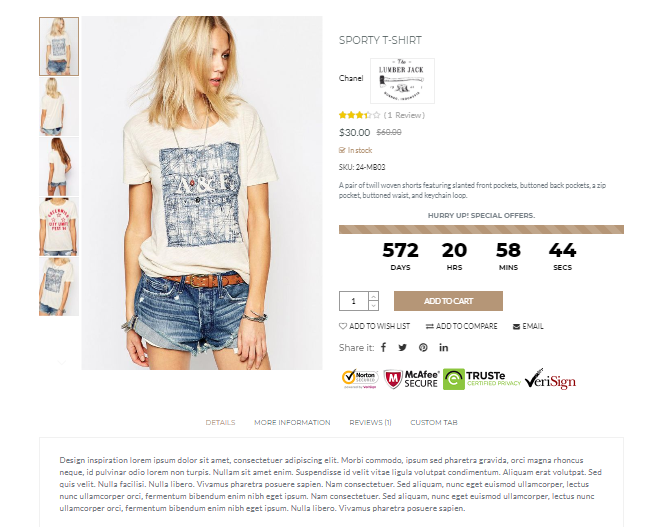Increase quantity with up arrow

[x=373, y=296]
